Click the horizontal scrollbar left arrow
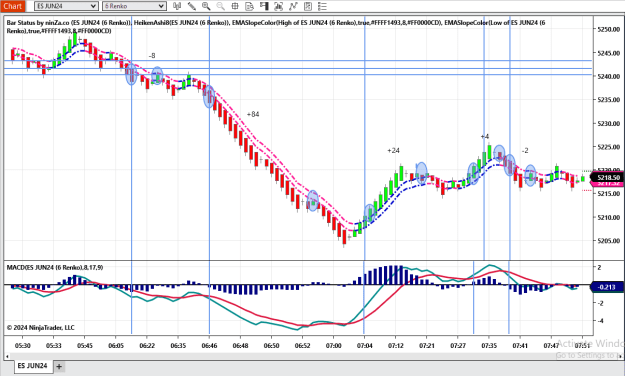 (x=8, y=356)
